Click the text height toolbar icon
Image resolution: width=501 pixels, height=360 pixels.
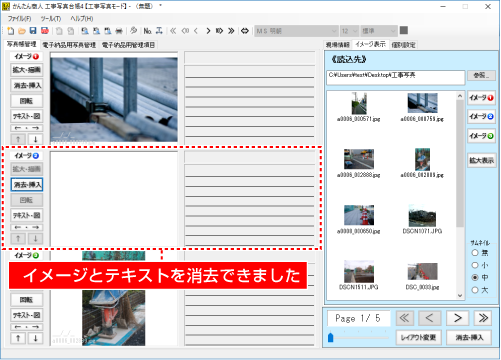point(159,31)
